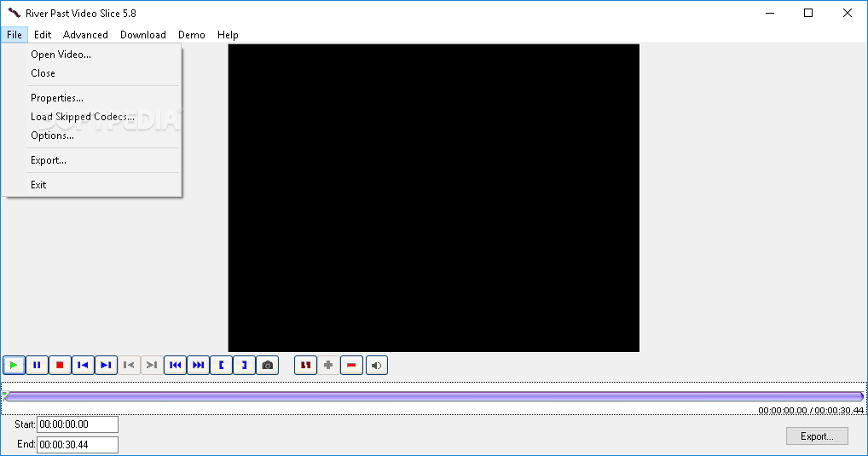The width and height of the screenshot is (868, 456).
Task: Jump to the beginning with double-arrow rewind icon
Action: click(175, 366)
